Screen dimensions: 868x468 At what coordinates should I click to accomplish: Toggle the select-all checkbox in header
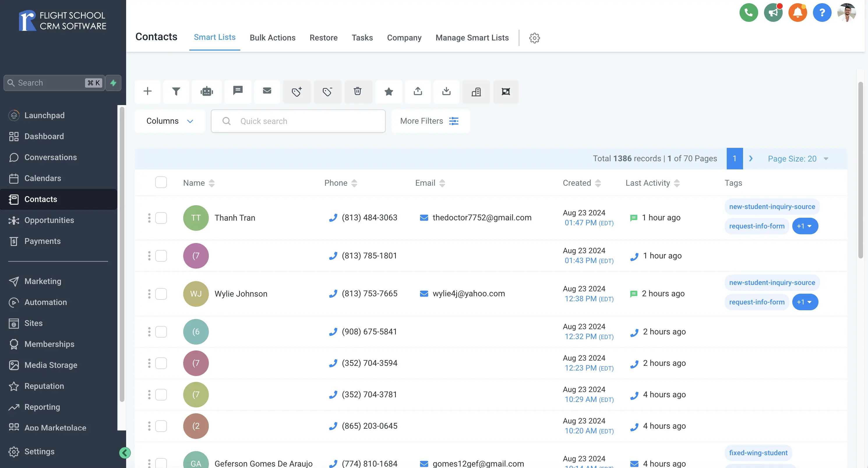[161, 182]
